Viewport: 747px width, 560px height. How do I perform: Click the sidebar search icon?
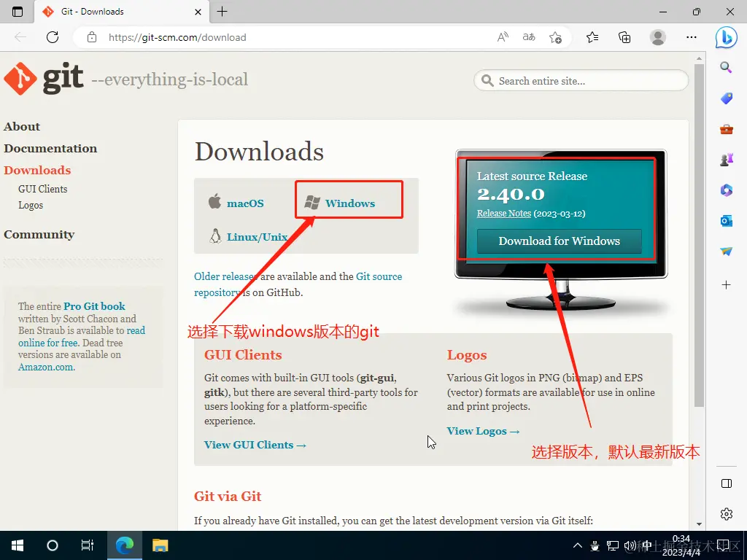(x=726, y=67)
